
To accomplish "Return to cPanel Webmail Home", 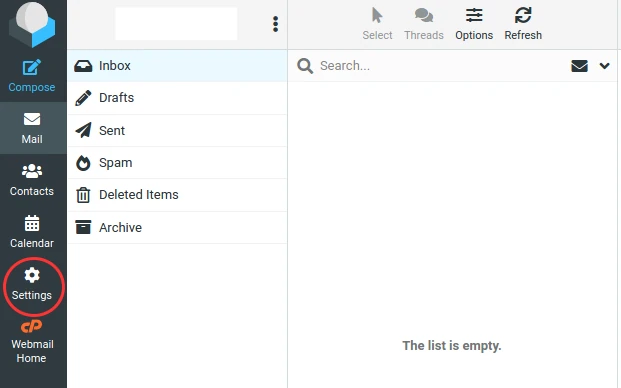I will (x=32, y=342).
